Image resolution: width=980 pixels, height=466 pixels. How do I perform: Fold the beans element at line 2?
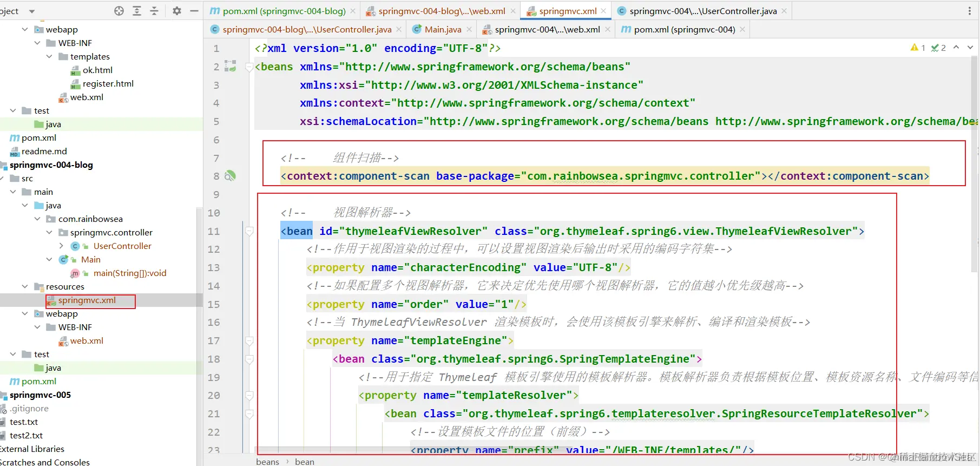pyautogui.click(x=249, y=67)
